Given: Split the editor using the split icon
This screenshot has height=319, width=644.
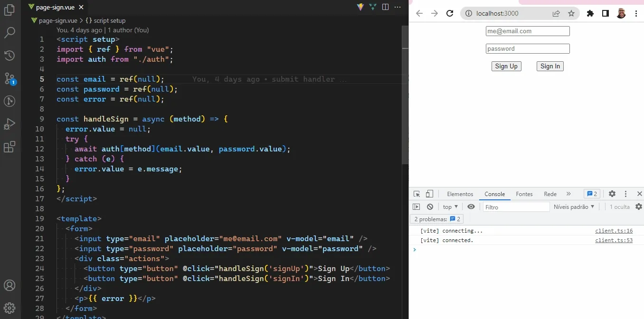Looking at the screenshot, I should [x=384, y=7].
